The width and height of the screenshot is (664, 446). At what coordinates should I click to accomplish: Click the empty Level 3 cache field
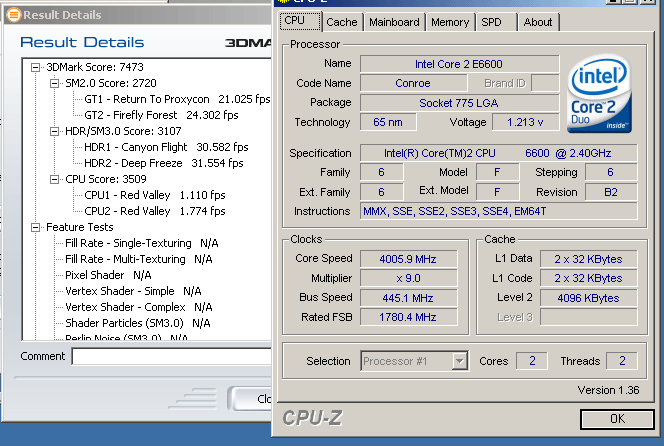pyautogui.click(x=589, y=317)
